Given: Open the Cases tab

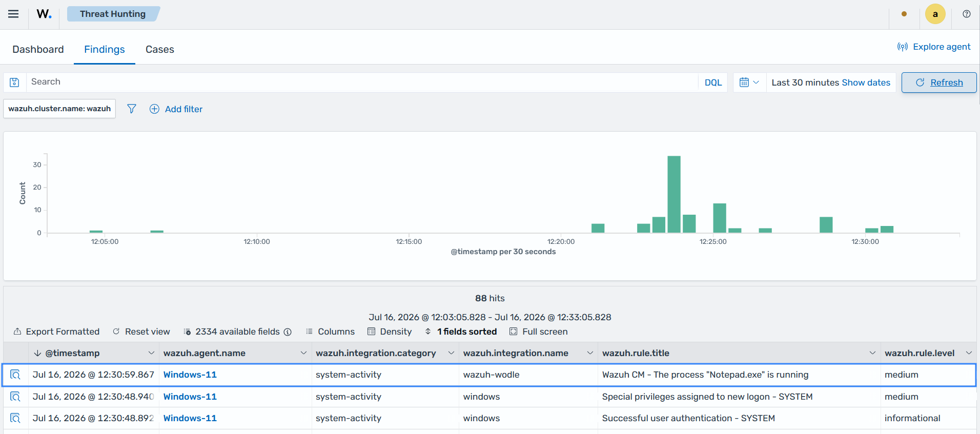Looking at the screenshot, I should pos(160,49).
